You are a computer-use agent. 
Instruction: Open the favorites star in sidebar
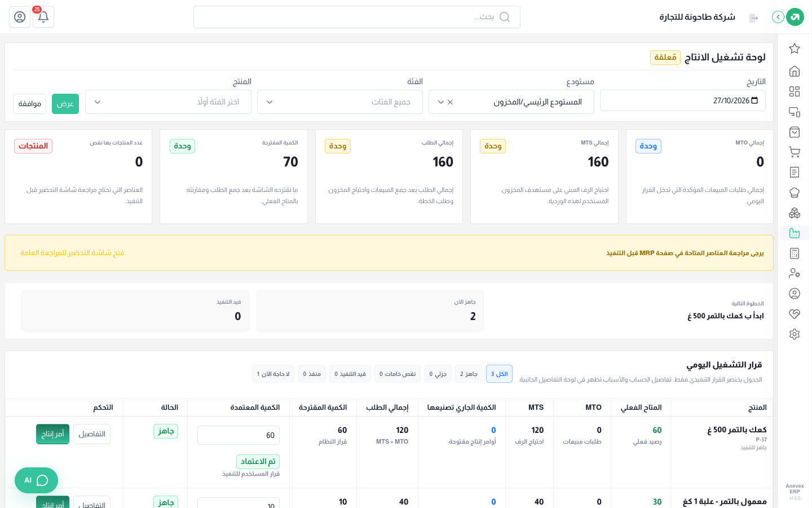pyautogui.click(x=795, y=49)
